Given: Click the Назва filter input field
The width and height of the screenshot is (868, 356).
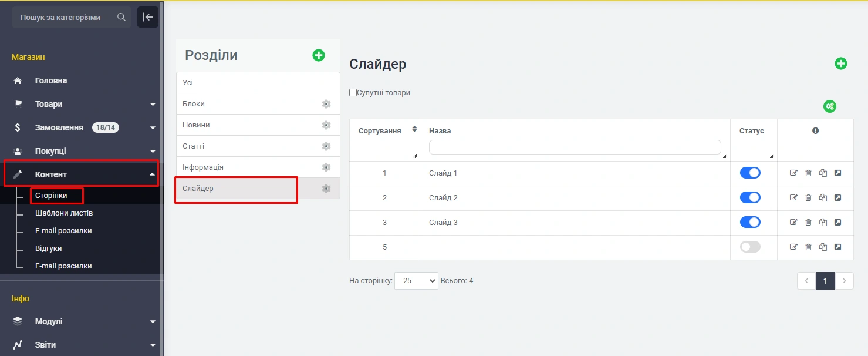Looking at the screenshot, I should [575, 147].
